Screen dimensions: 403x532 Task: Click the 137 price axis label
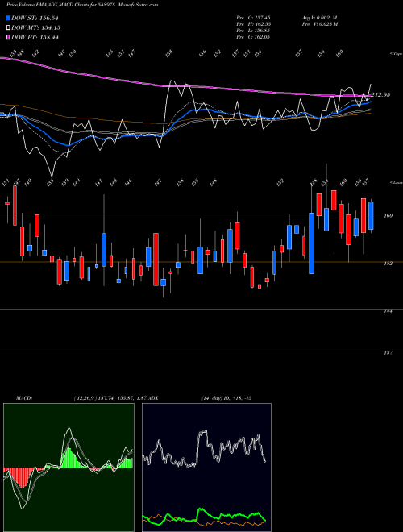tap(388, 353)
